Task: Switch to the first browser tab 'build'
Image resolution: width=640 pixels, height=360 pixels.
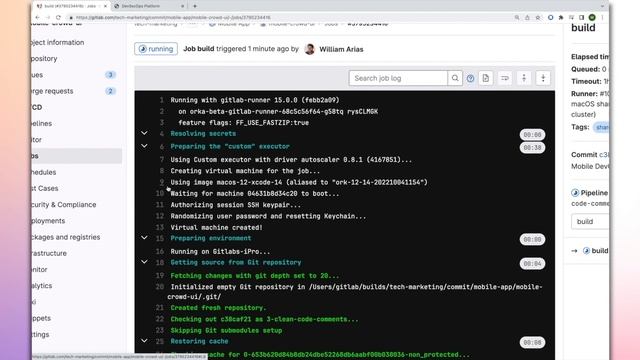Action: [69, 6]
